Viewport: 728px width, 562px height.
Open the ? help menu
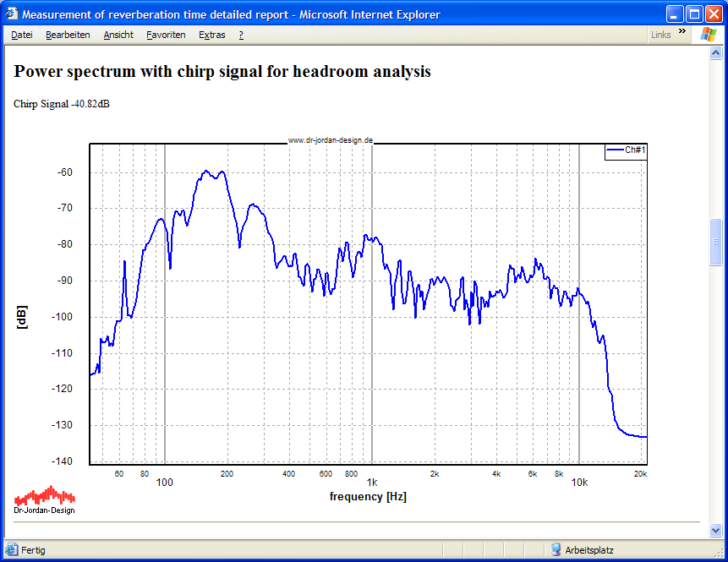coord(241,35)
